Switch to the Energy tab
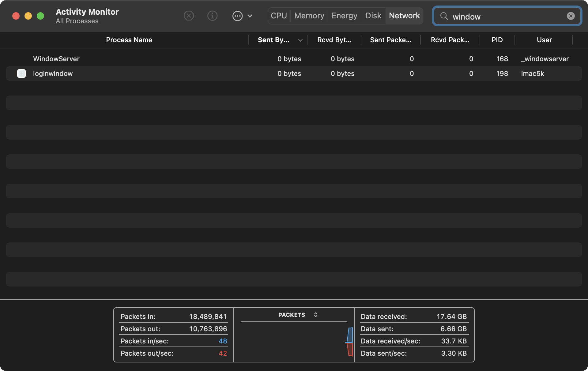This screenshot has height=371, width=588. [344, 16]
